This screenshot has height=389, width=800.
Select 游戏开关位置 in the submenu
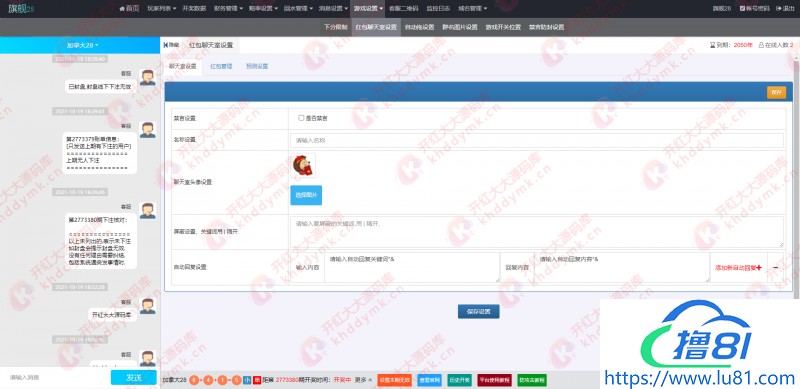[503, 27]
